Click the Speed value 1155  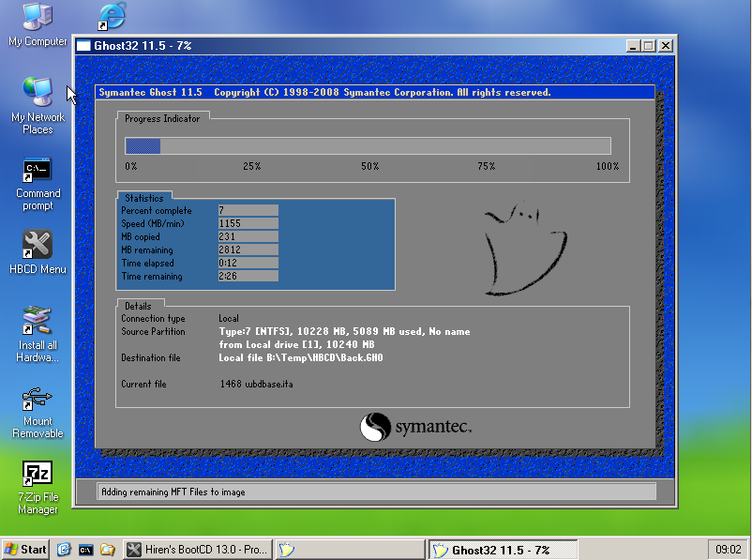248,223
